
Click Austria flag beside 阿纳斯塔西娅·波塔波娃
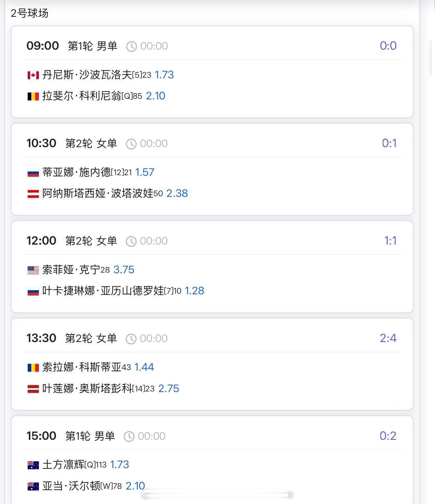(x=33, y=194)
